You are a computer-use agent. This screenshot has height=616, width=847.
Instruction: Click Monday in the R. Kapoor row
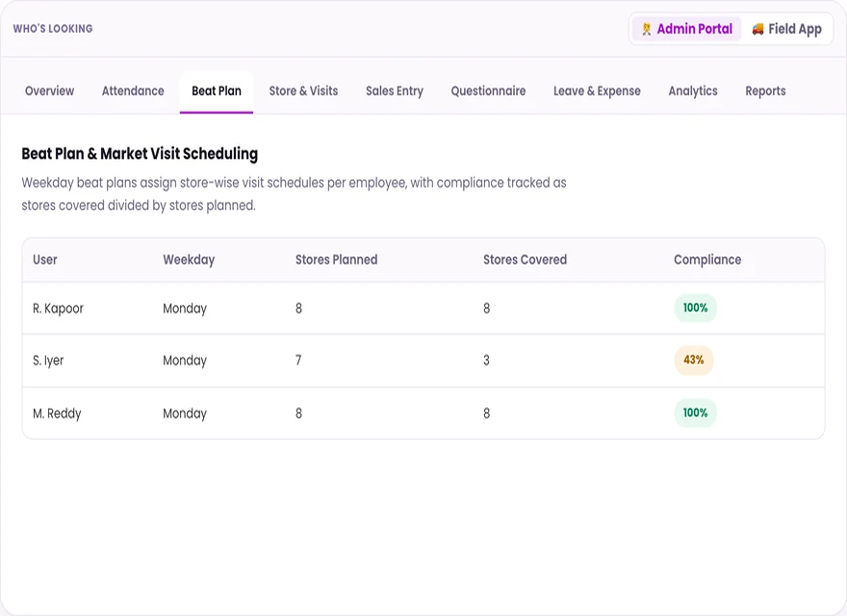click(x=185, y=309)
